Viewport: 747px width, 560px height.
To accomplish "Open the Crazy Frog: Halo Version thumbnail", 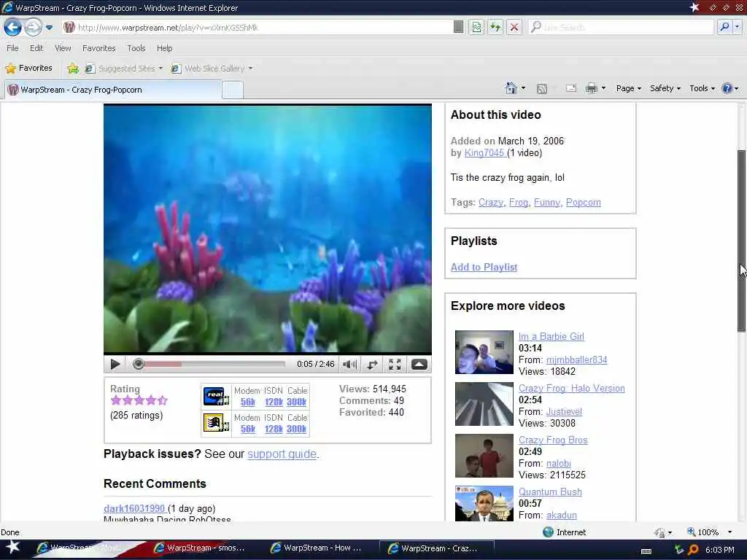I will pos(484,404).
